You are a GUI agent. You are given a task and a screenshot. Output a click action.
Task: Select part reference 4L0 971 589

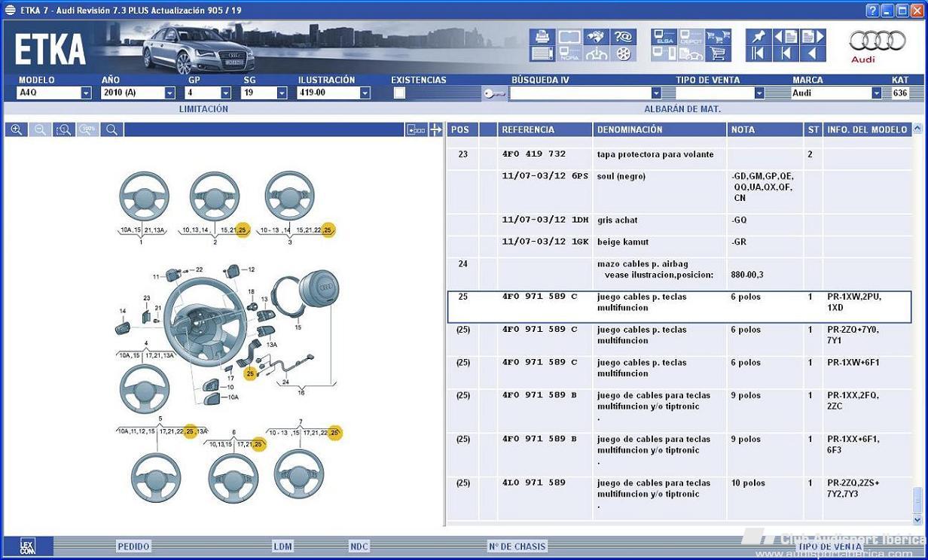(534, 483)
